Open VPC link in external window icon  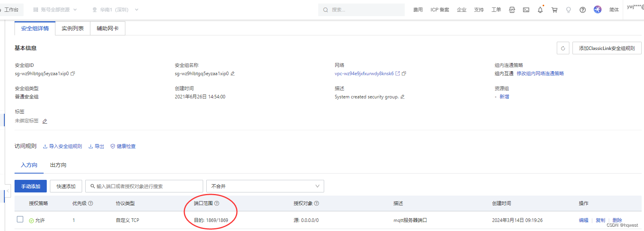[398, 74]
